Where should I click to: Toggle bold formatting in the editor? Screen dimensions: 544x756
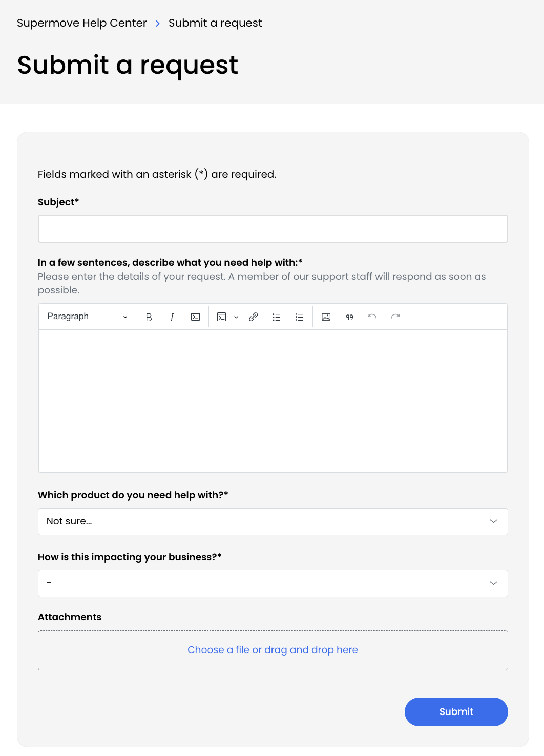tap(149, 317)
